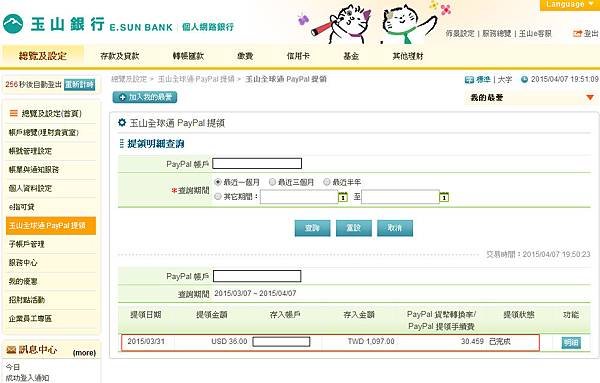Open 子帳戶管理 in sidebar
This screenshot has height=383, width=600.
tap(26, 244)
